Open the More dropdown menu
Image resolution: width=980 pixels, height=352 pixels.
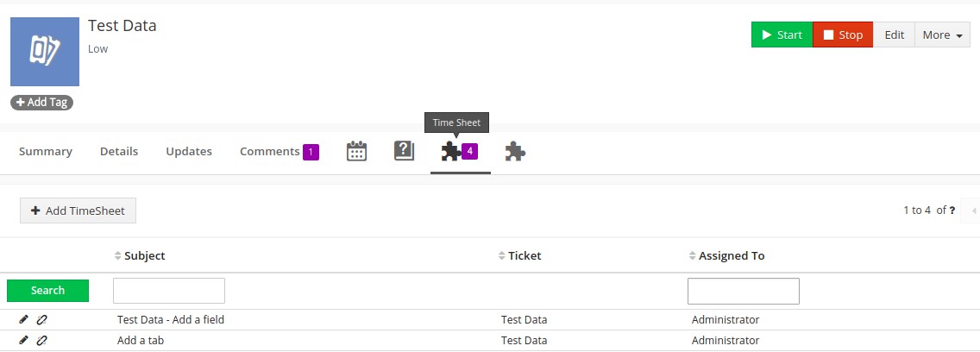[942, 35]
